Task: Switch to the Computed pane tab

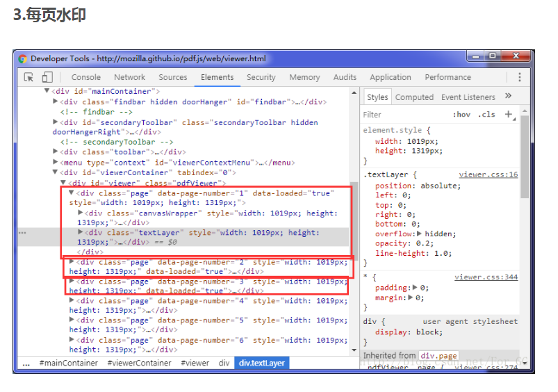Action: tap(414, 97)
